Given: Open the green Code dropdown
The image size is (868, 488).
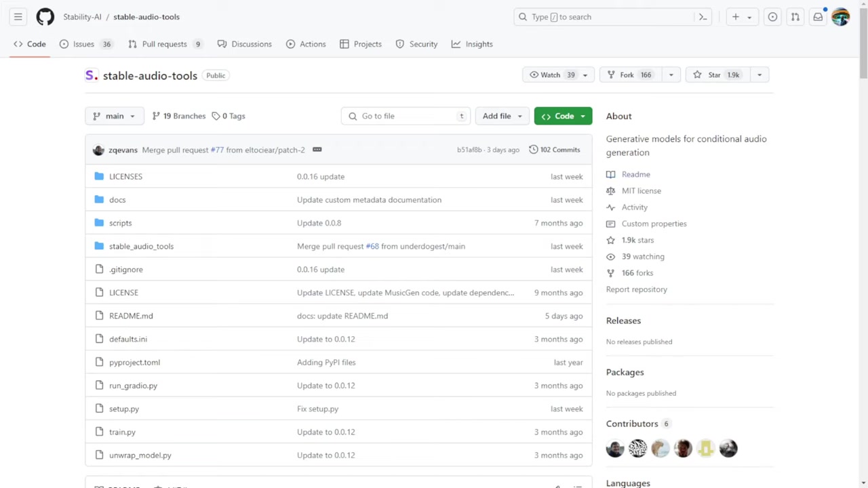Looking at the screenshot, I should 563,116.
